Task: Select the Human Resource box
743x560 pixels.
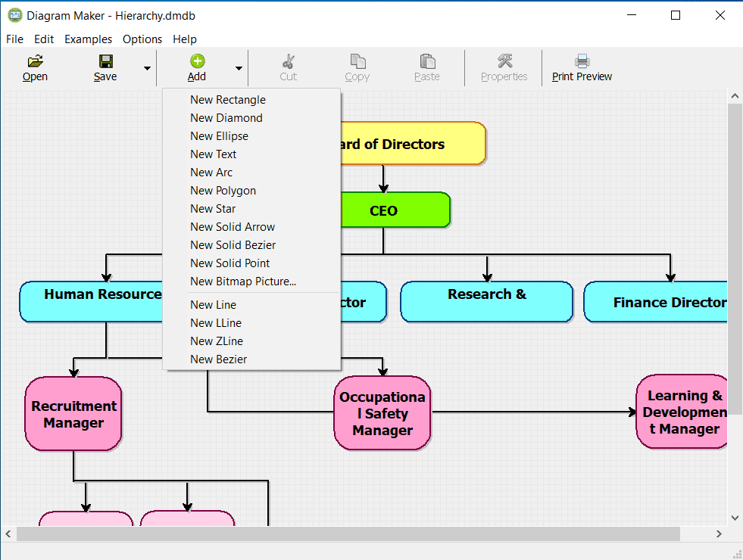Action: coord(91,302)
